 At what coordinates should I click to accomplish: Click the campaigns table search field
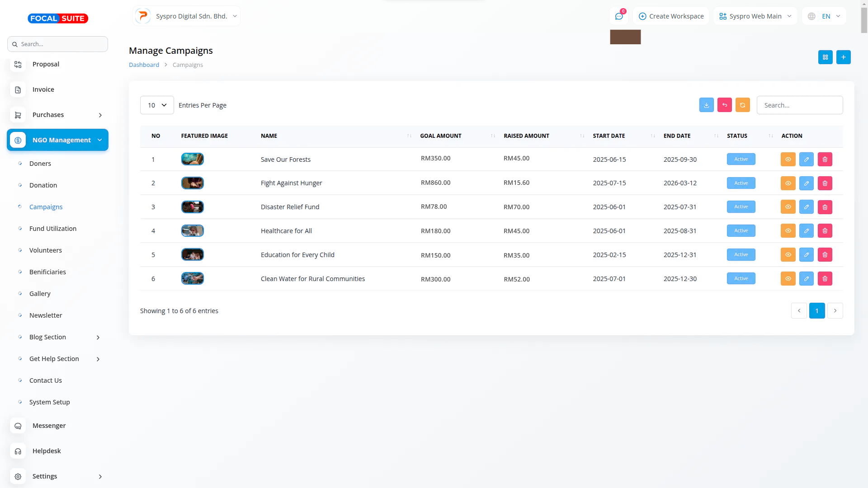tap(799, 105)
